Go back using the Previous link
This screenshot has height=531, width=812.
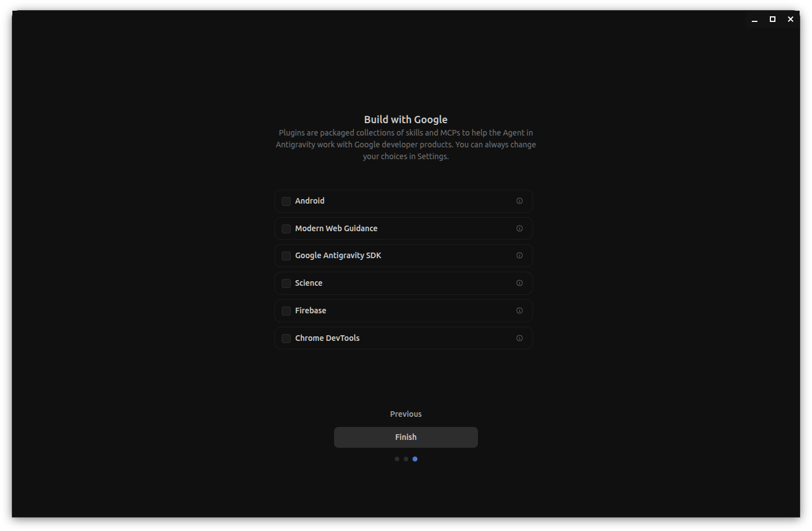pos(406,414)
